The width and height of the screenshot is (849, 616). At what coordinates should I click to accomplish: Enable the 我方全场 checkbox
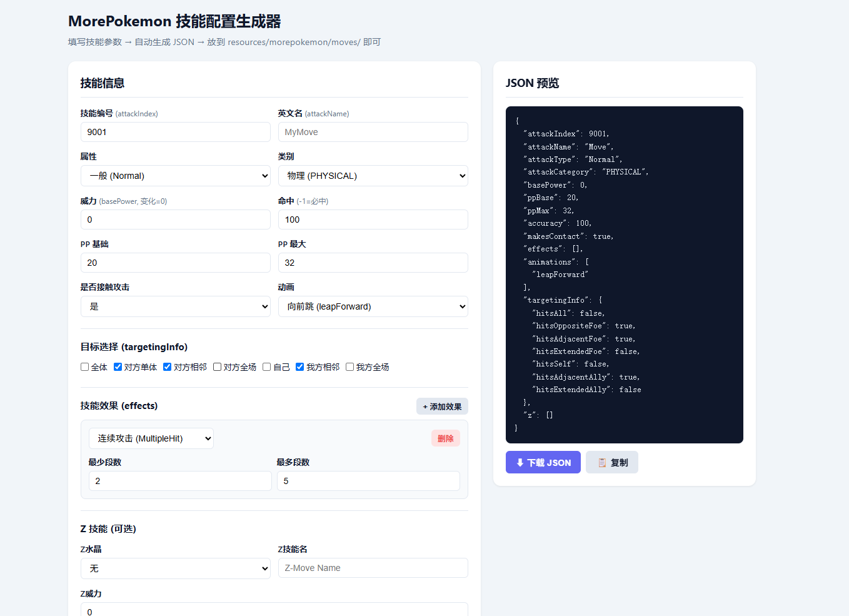click(x=349, y=367)
